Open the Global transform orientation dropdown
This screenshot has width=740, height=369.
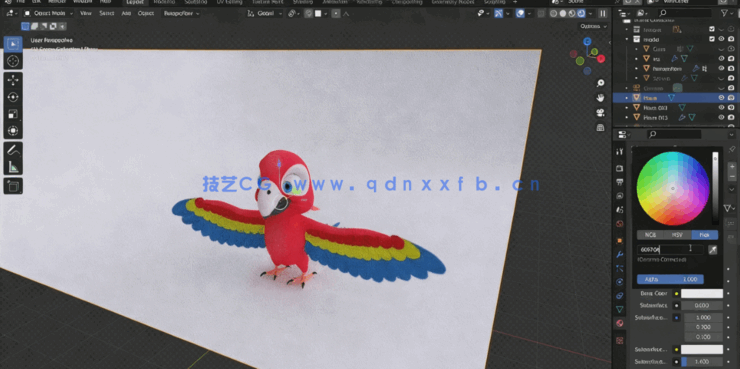(265, 13)
